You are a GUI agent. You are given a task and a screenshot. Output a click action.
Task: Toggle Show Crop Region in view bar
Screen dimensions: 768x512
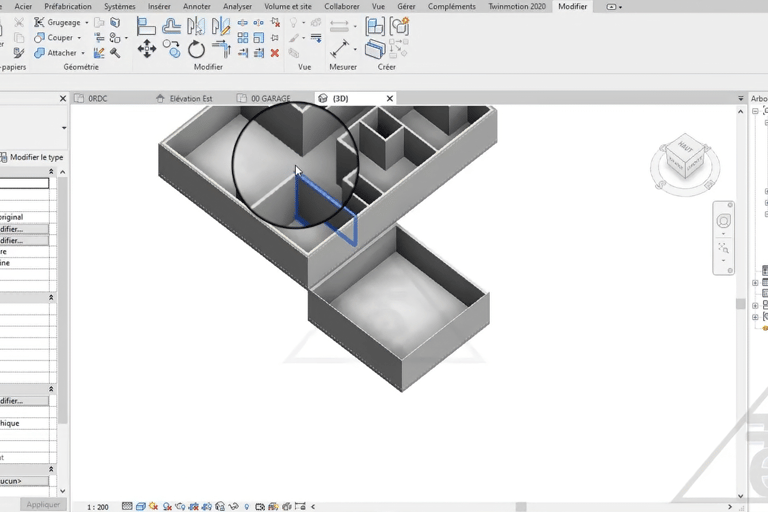coord(207,506)
